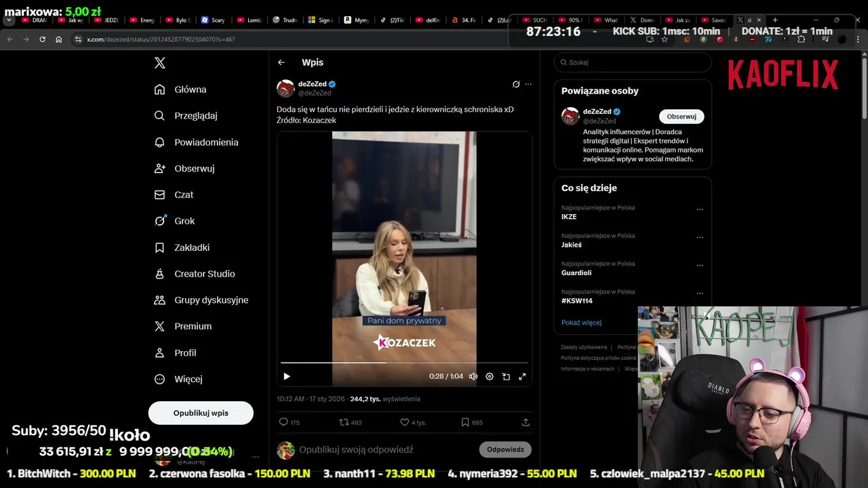Click browser back arrow
The image size is (868, 488).
10,39
